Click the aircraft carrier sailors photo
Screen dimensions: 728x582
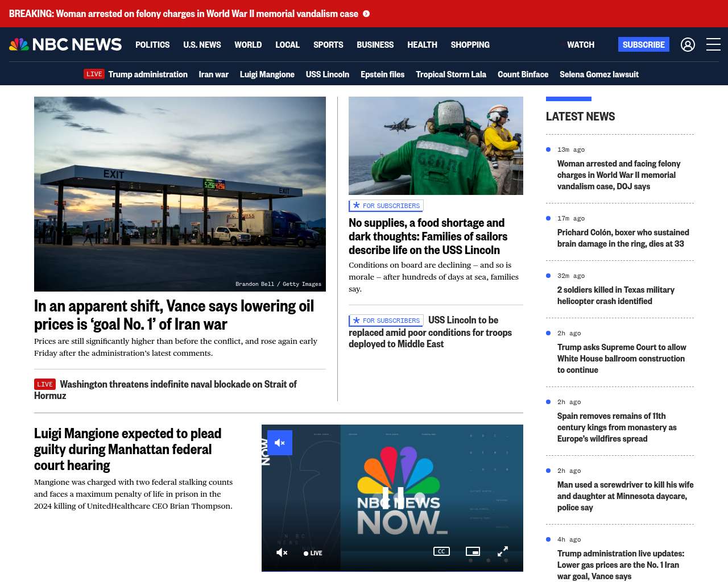[436, 145]
